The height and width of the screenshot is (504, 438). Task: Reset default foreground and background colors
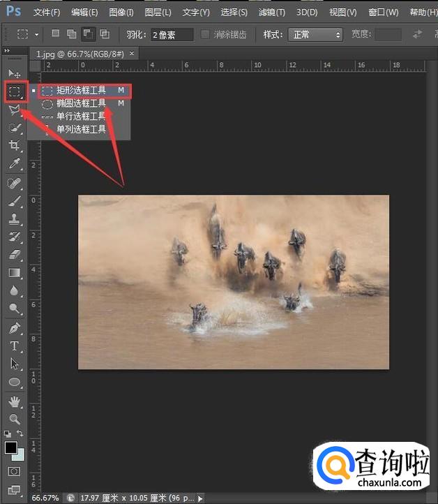8,434
